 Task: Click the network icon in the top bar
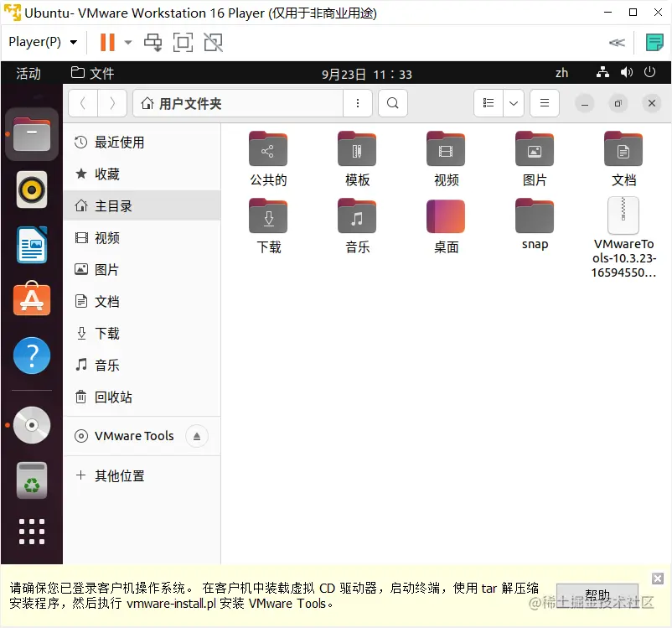[602, 73]
